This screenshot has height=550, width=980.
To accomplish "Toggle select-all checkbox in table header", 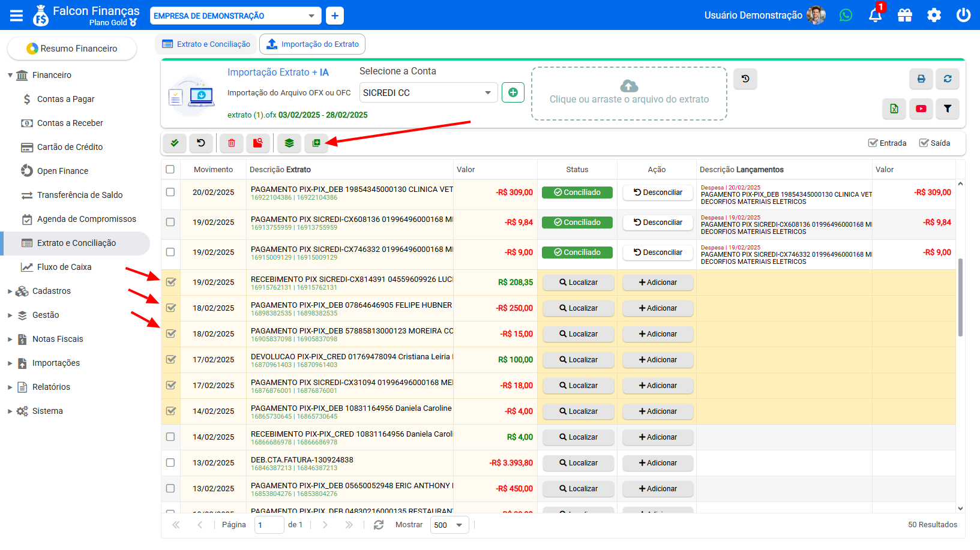I will coord(170,169).
